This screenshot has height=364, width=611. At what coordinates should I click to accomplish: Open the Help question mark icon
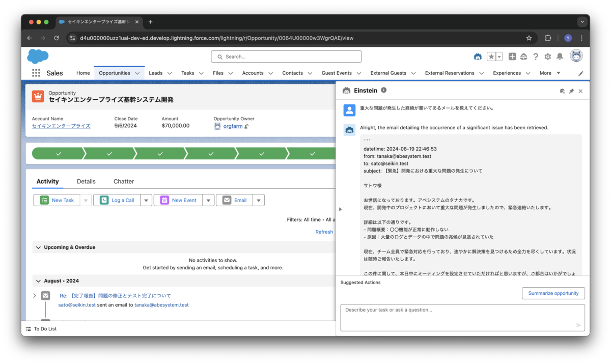(x=536, y=57)
